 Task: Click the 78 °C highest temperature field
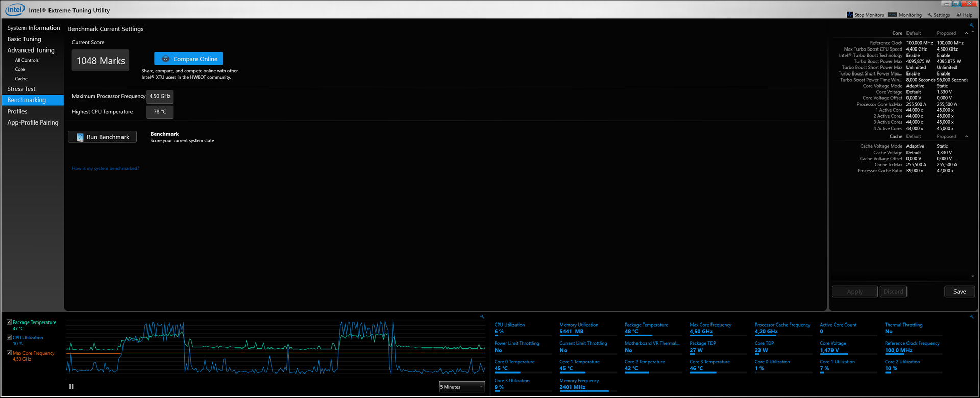coord(160,112)
